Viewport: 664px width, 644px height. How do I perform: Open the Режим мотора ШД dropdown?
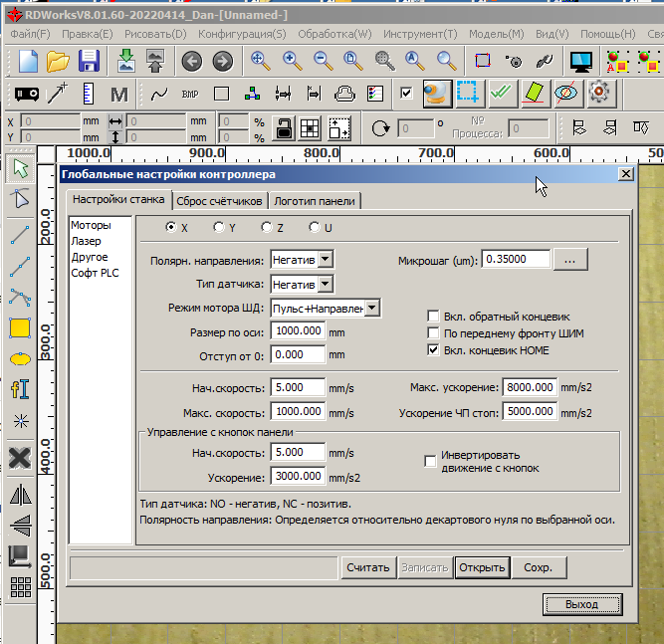372,309
